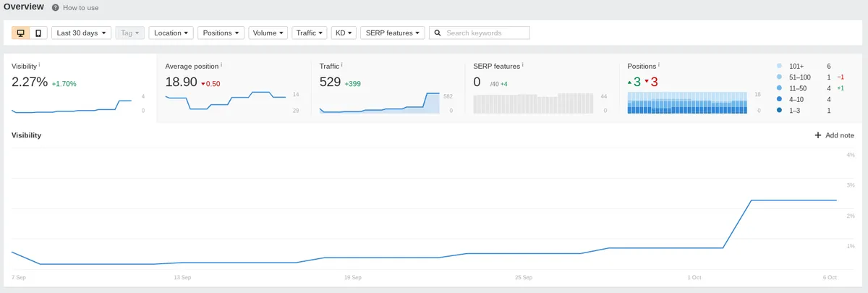Click the 51–100 positions color swatch
This screenshot has width=868, height=293.
coord(779,77)
